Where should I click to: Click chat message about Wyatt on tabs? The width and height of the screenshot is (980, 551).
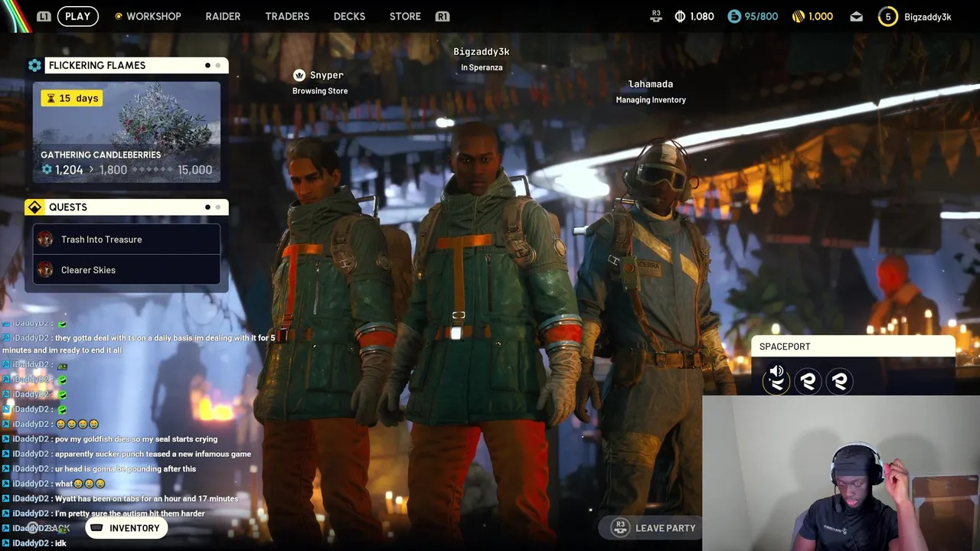point(120,499)
